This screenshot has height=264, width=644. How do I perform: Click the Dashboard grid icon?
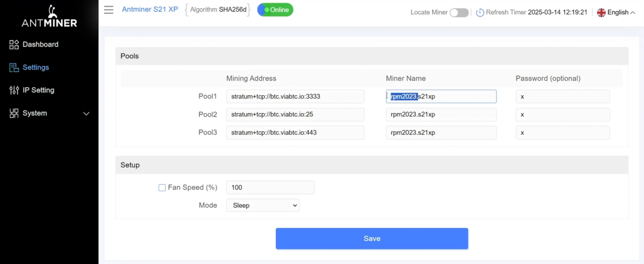click(14, 45)
